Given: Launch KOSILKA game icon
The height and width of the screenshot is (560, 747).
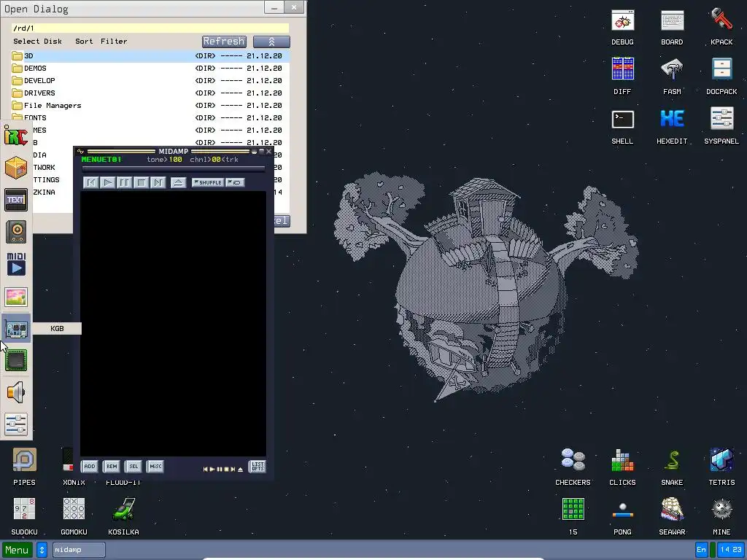Looking at the screenshot, I should click(123, 516).
